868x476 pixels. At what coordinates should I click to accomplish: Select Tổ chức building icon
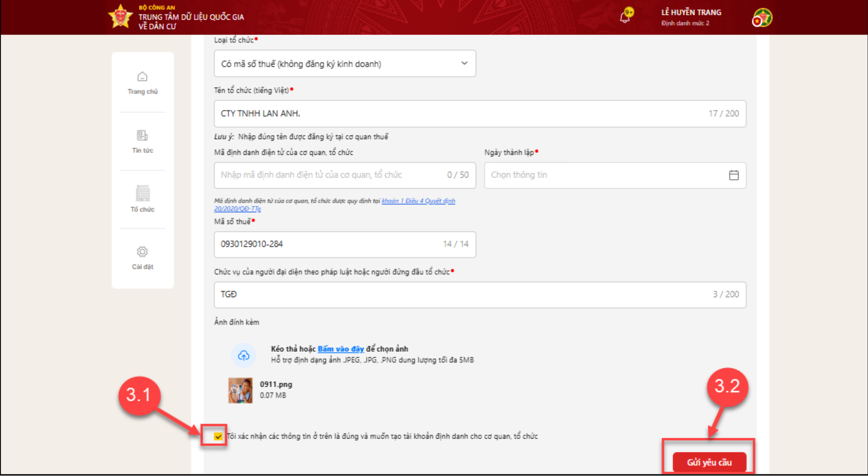(x=142, y=194)
